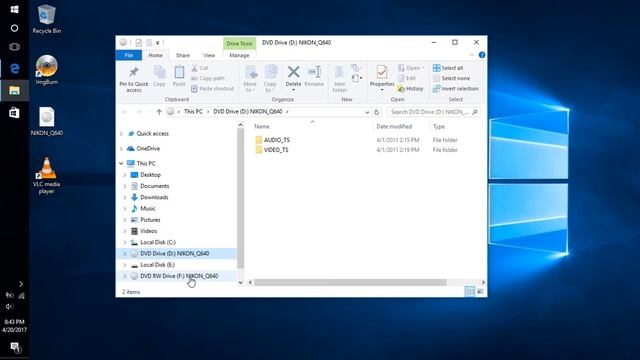
Task: Click This PC in the address breadcrumb
Action: click(193, 111)
